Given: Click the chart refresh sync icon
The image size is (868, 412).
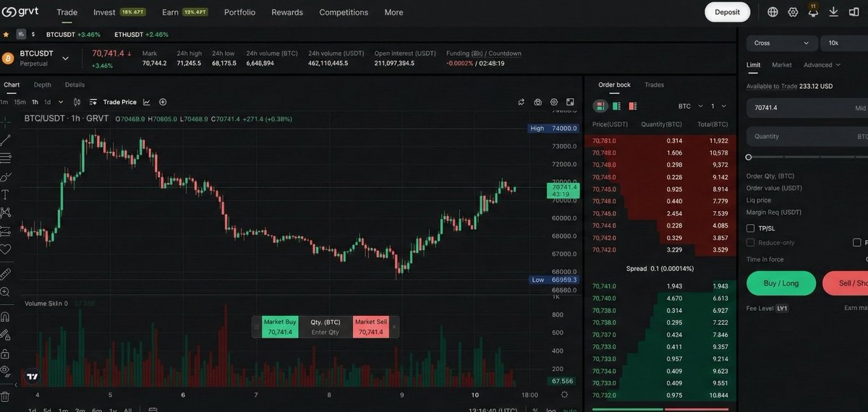Looking at the screenshot, I should 521,102.
